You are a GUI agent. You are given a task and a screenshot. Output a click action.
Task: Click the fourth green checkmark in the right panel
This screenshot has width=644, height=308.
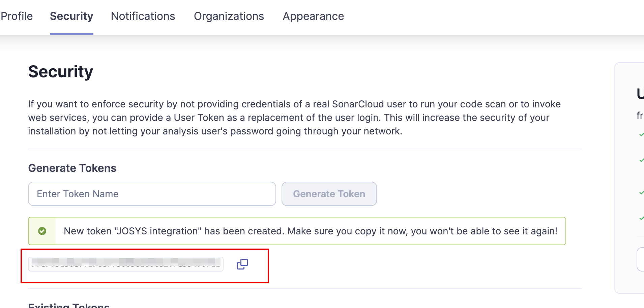[x=641, y=218]
